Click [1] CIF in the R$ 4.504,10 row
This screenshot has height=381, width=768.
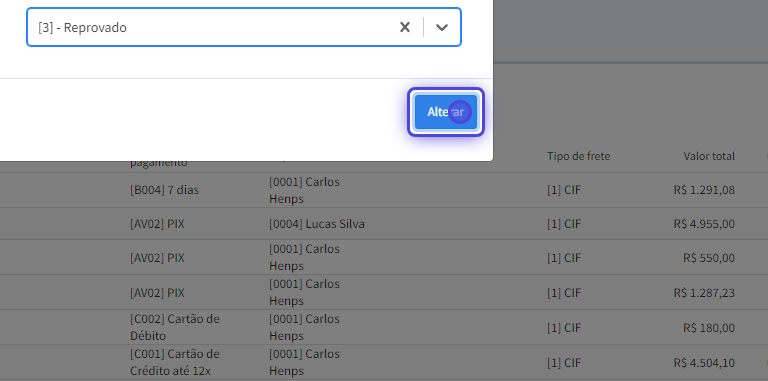click(x=564, y=363)
